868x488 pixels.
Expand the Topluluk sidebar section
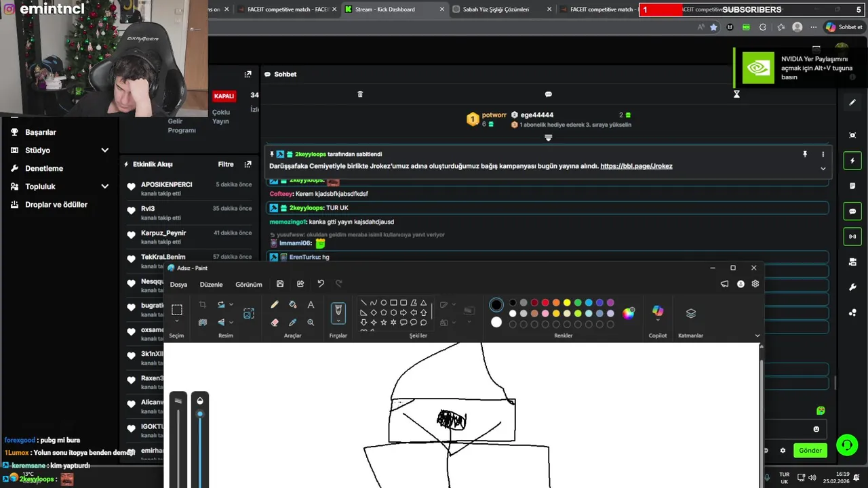click(104, 186)
